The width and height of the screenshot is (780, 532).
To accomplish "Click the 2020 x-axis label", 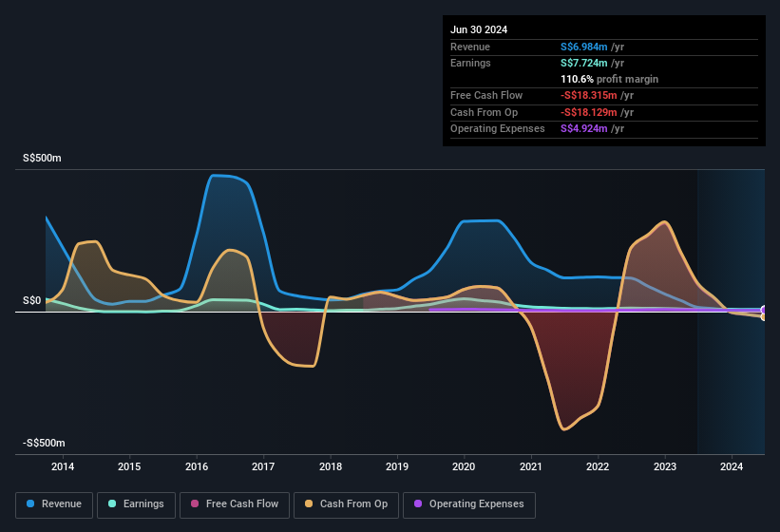I will click(x=464, y=466).
